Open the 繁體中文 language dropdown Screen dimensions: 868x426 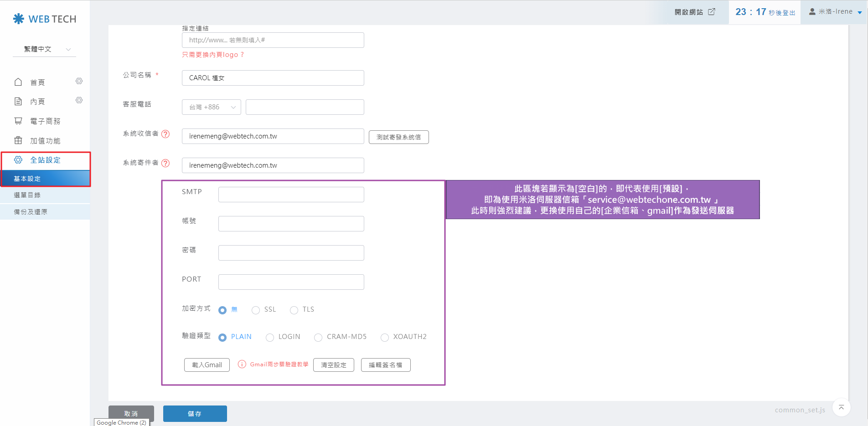pyautogui.click(x=45, y=49)
